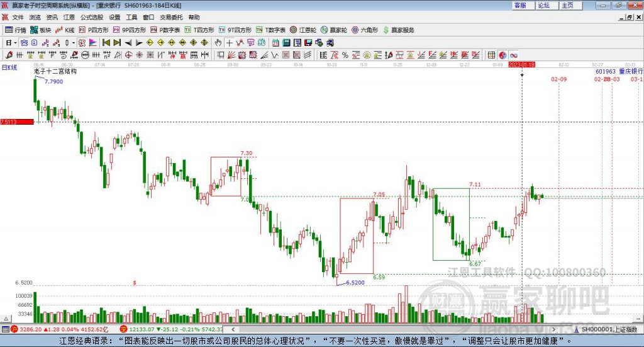Open the T四方形 time square

pyautogui.click(x=199, y=30)
